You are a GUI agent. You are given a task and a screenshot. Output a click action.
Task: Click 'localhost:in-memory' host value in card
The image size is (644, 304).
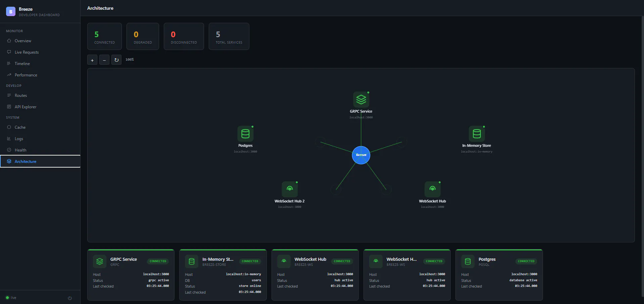tap(243, 274)
